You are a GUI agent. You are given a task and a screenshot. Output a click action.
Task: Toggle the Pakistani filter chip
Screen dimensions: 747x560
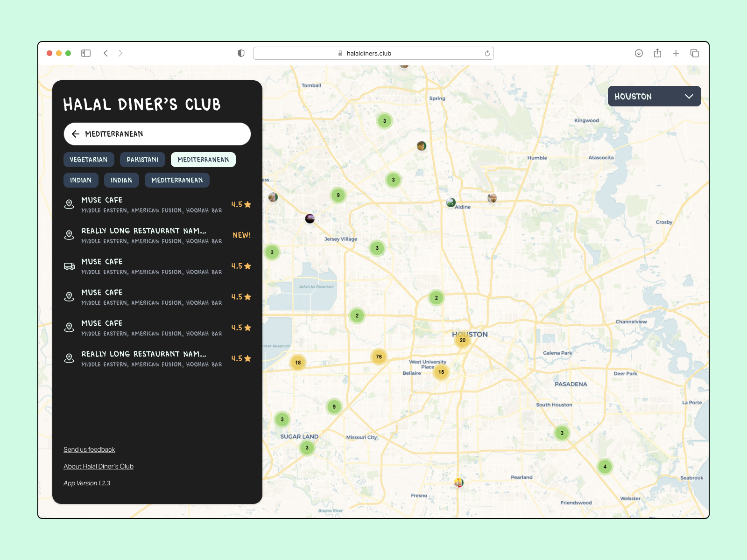pyautogui.click(x=142, y=160)
